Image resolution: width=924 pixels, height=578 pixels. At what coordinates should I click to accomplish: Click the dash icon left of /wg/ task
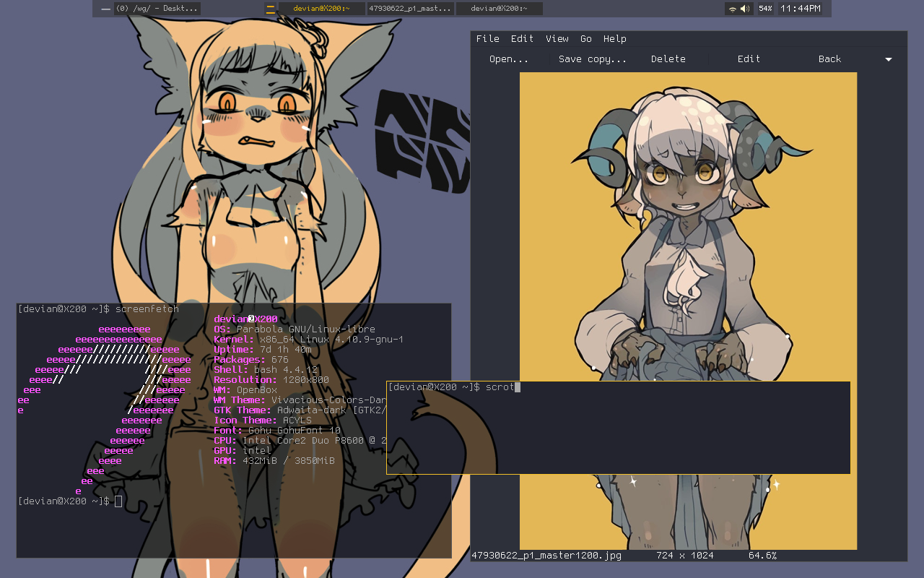[x=106, y=9]
